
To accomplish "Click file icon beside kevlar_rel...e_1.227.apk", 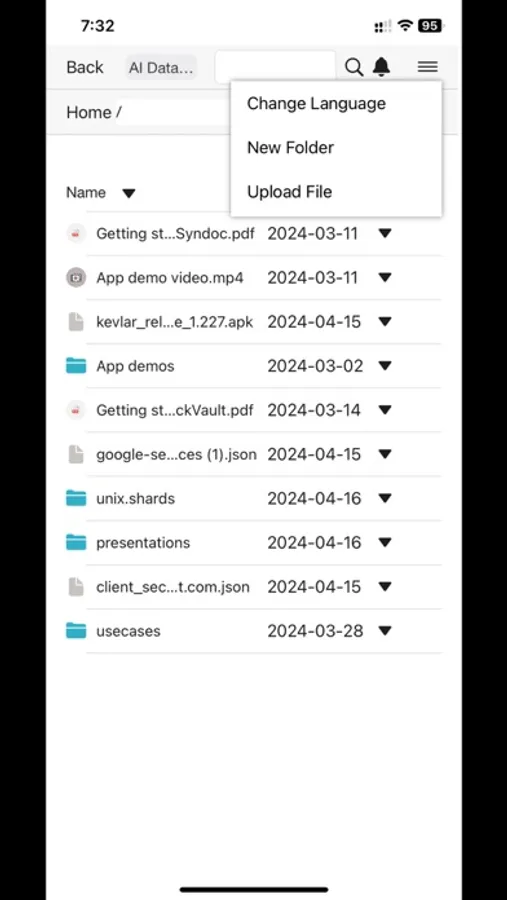I will [x=76, y=322].
